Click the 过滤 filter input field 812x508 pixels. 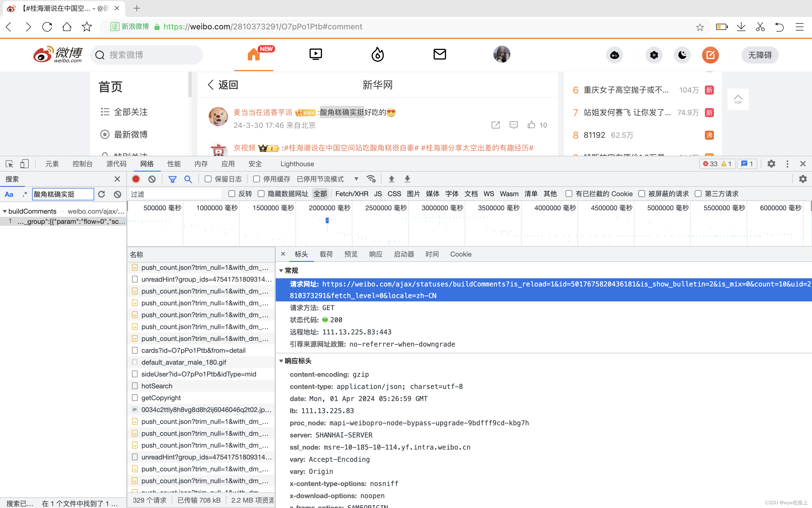click(175, 194)
